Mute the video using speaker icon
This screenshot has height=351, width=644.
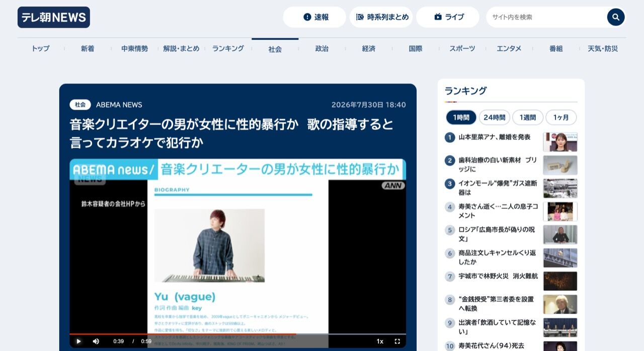[x=96, y=341]
